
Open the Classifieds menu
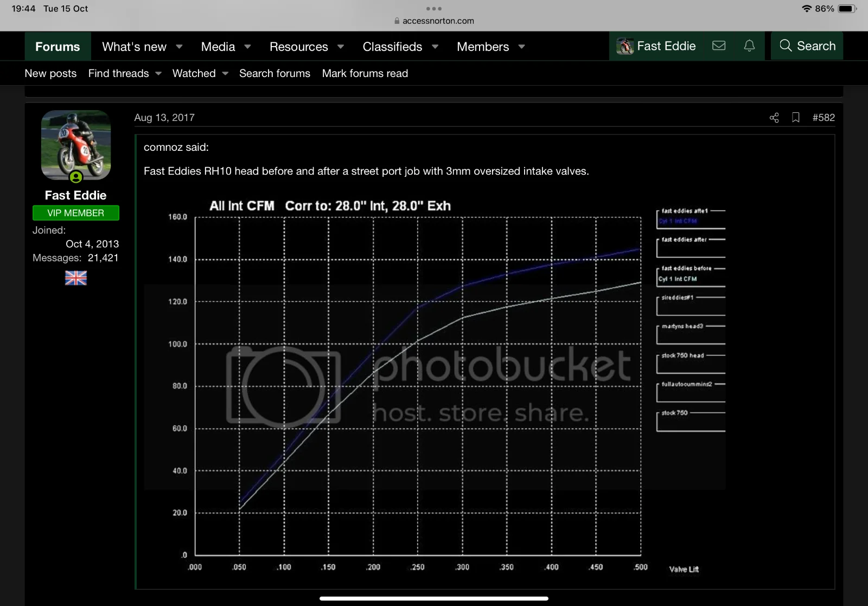click(x=392, y=47)
